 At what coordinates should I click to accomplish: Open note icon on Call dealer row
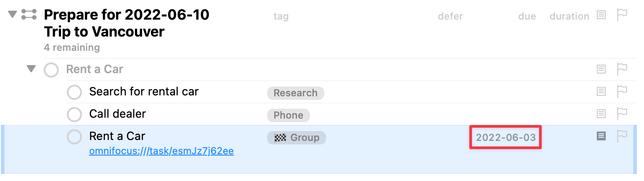(601, 114)
